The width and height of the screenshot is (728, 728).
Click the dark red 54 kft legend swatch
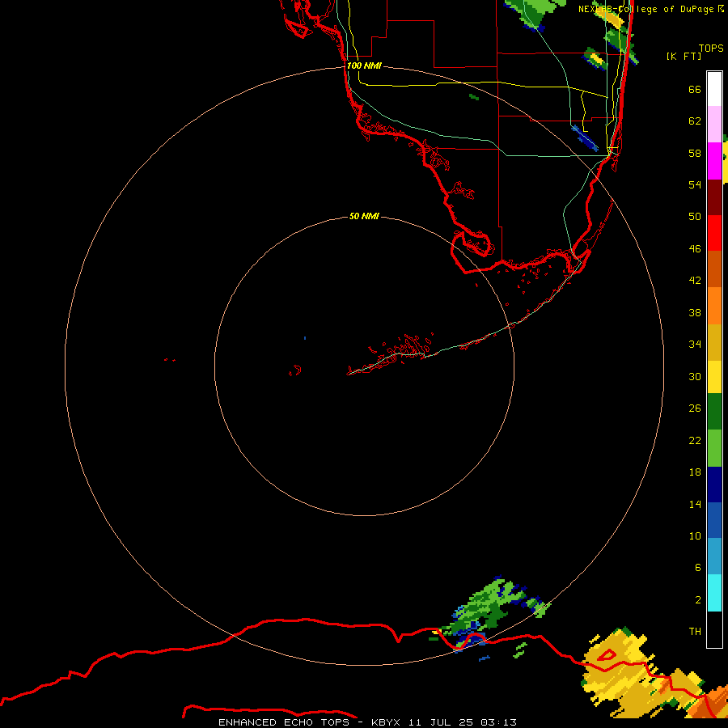tap(714, 197)
